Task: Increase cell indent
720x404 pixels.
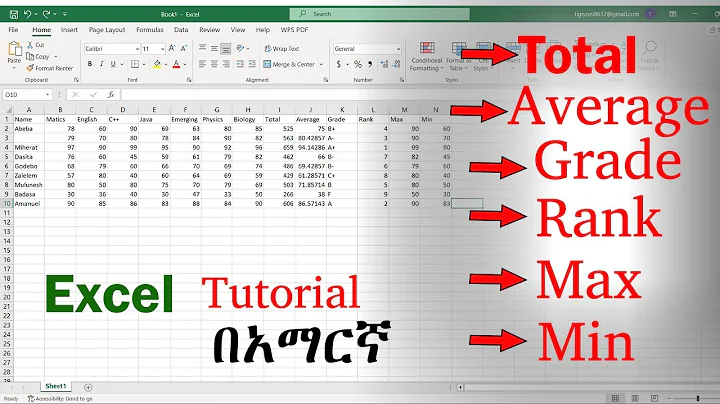Action: (252, 64)
